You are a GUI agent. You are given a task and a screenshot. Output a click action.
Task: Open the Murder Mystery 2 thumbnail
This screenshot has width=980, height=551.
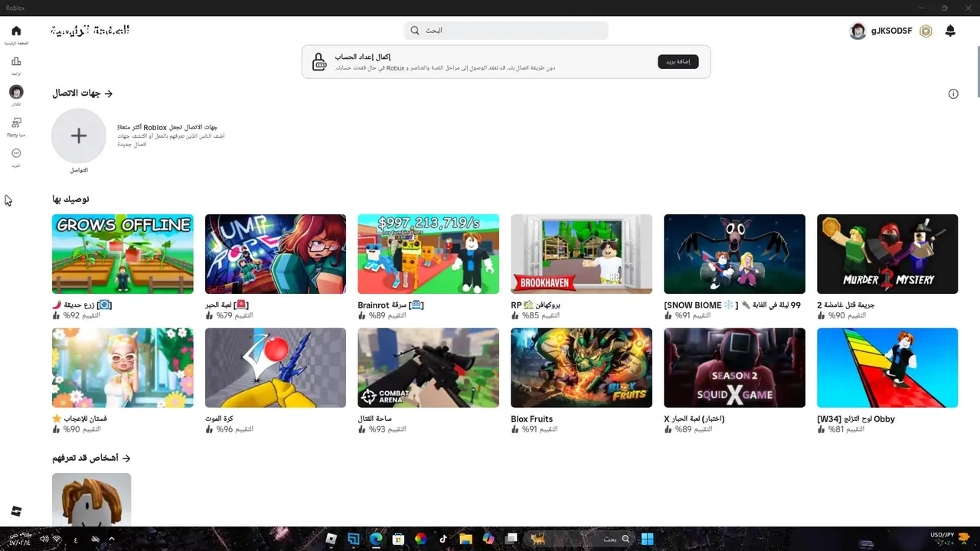(887, 254)
